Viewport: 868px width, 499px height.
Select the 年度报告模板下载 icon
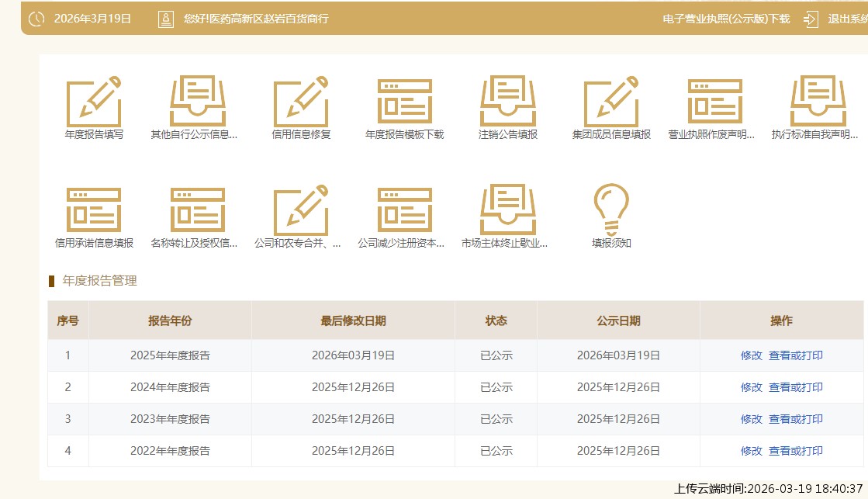pos(404,102)
